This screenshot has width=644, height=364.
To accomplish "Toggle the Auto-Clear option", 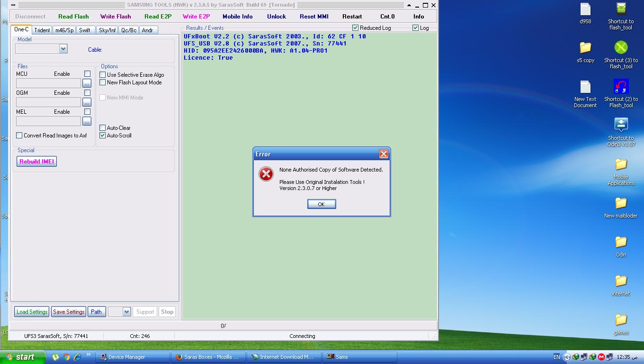I will click(102, 128).
